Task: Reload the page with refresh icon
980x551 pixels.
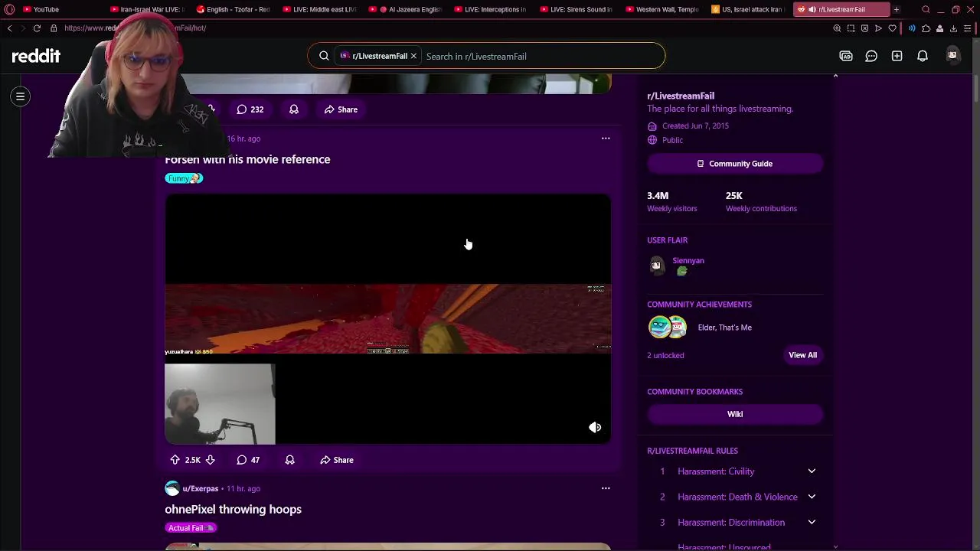Action: [37, 28]
